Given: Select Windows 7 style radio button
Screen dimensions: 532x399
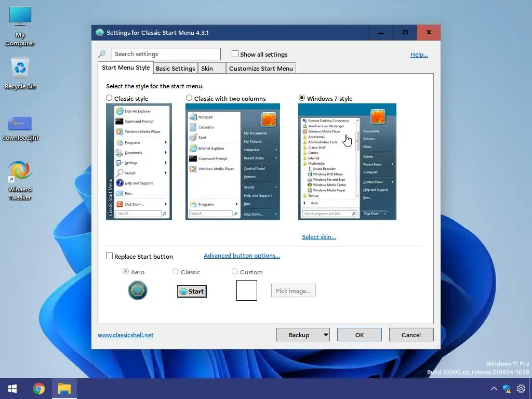Looking at the screenshot, I should point(302,98).
